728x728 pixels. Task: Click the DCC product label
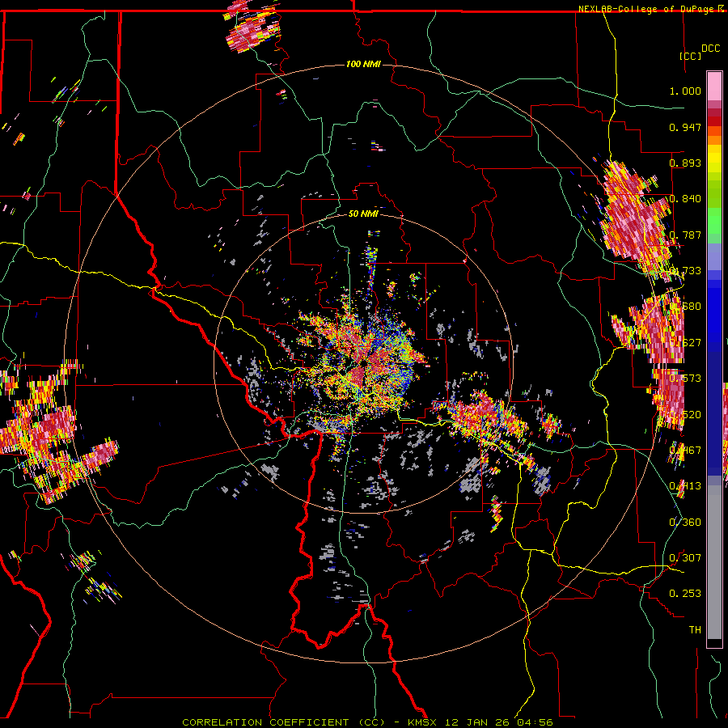click(x=711, y=49)
